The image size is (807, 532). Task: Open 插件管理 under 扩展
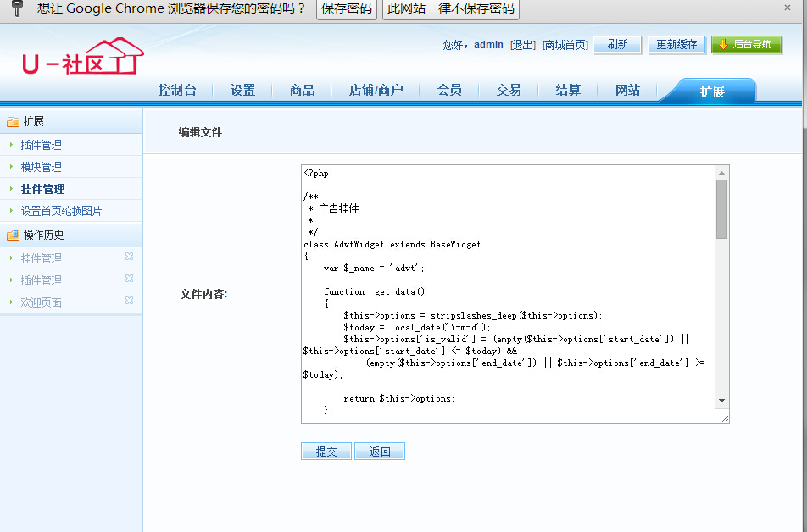pyautogui.click(x=42, y=145)
